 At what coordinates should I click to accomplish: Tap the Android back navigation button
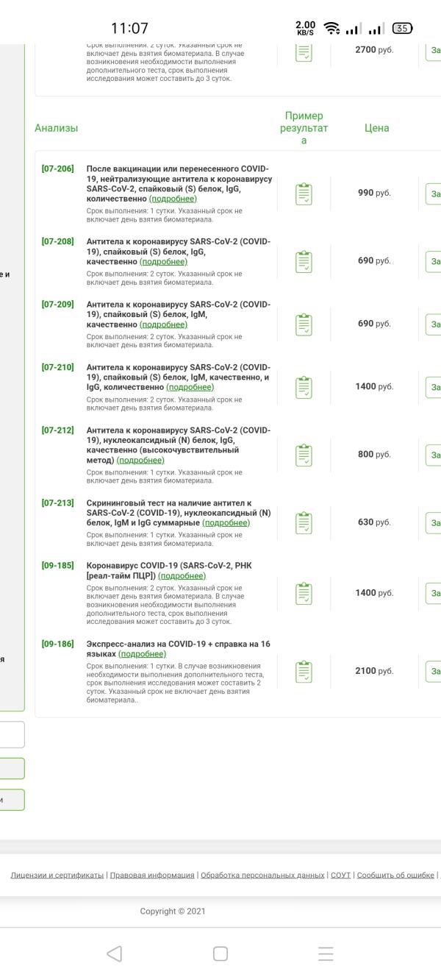pyautogui.click(x=114, y=954)
